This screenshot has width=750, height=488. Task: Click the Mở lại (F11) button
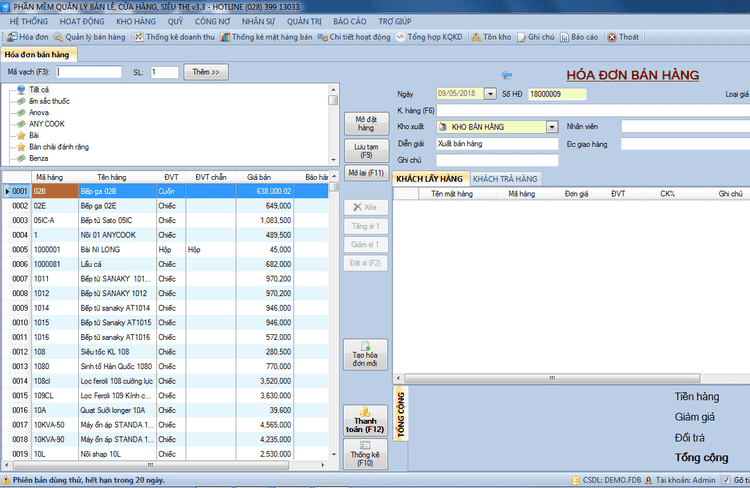[x=366, y=173]
